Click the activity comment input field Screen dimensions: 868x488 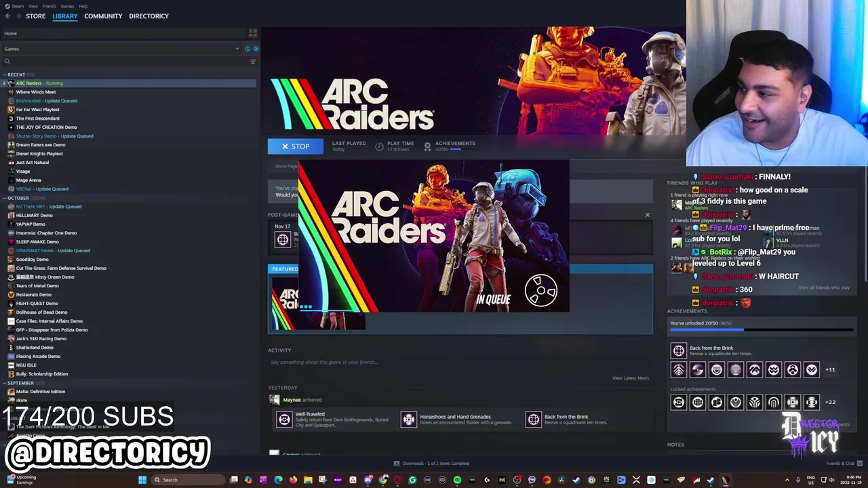(460, 363)
